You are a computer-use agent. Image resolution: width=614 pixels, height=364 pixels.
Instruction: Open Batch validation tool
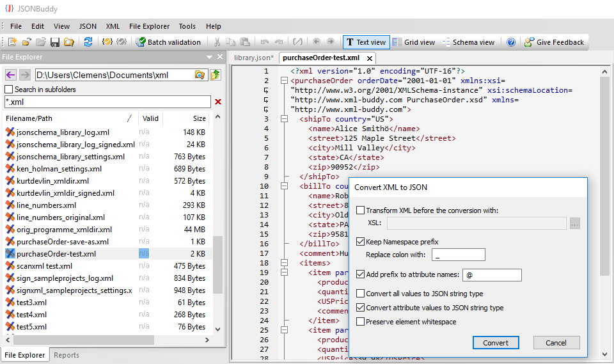168,42
